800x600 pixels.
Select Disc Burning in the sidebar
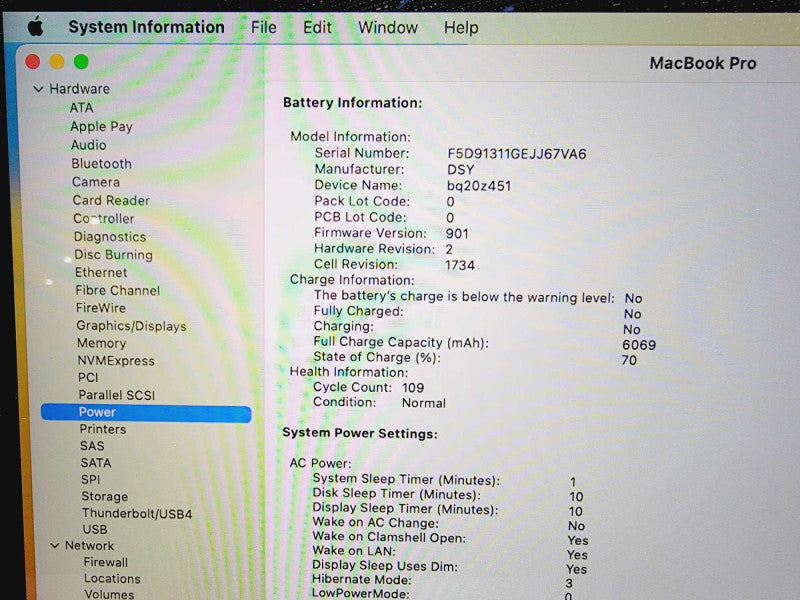(x=113, y=255)
